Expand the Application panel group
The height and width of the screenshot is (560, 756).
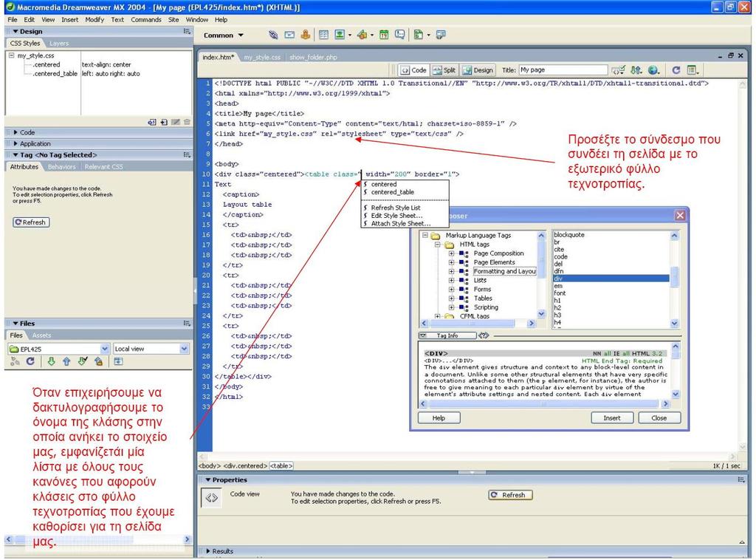pyautogui.click(x=16, y=144)
